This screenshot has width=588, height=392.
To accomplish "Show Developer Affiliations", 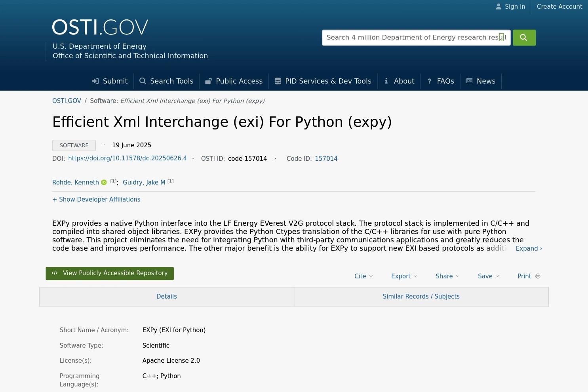I will pos(96,200).
